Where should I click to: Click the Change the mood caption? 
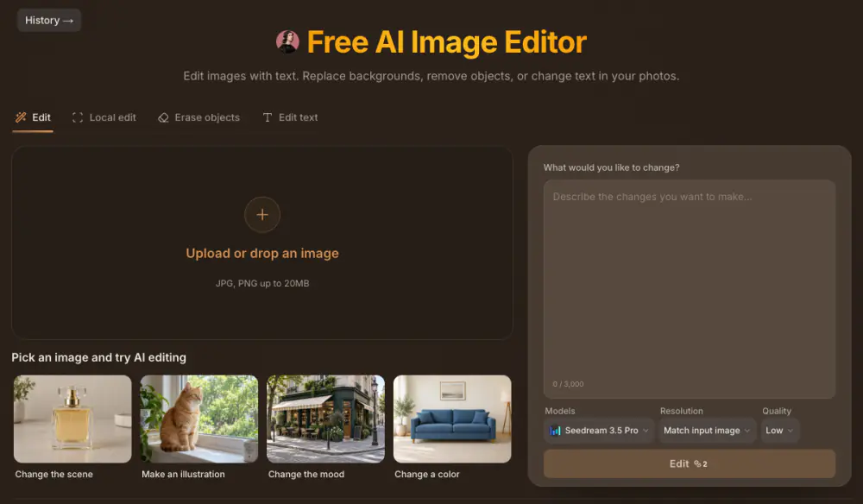pos(306,475)
